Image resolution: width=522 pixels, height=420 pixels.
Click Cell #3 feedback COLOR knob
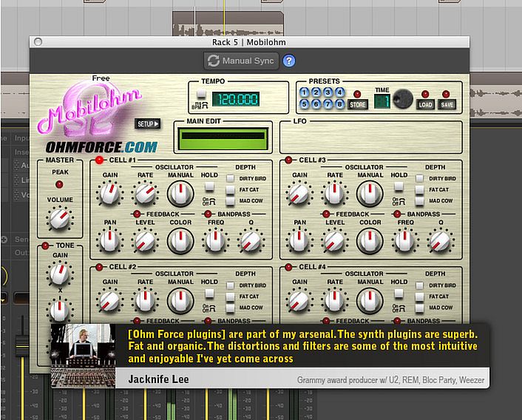coord(370,241)
